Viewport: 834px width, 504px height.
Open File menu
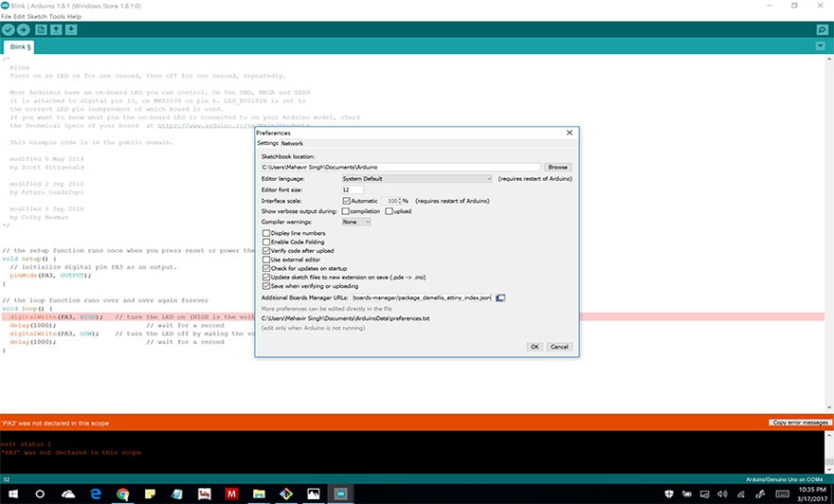(x=6, y=16)
